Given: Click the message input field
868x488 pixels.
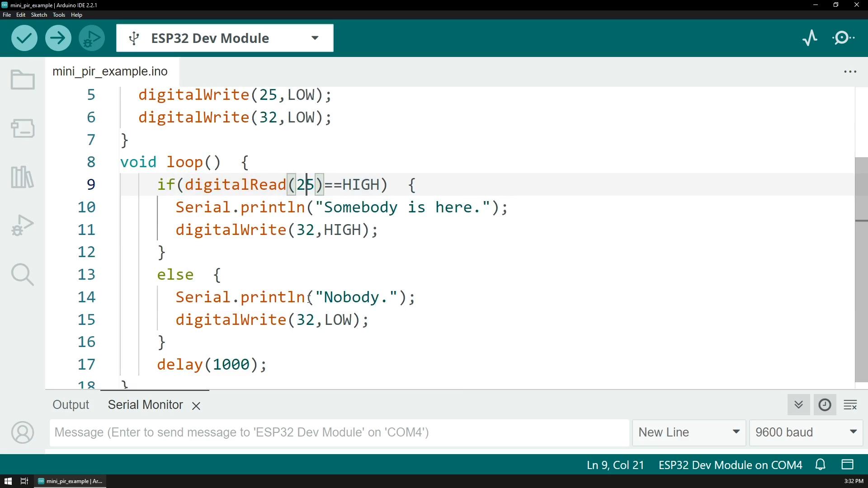Looking at the screenshot, I should 338,432.
